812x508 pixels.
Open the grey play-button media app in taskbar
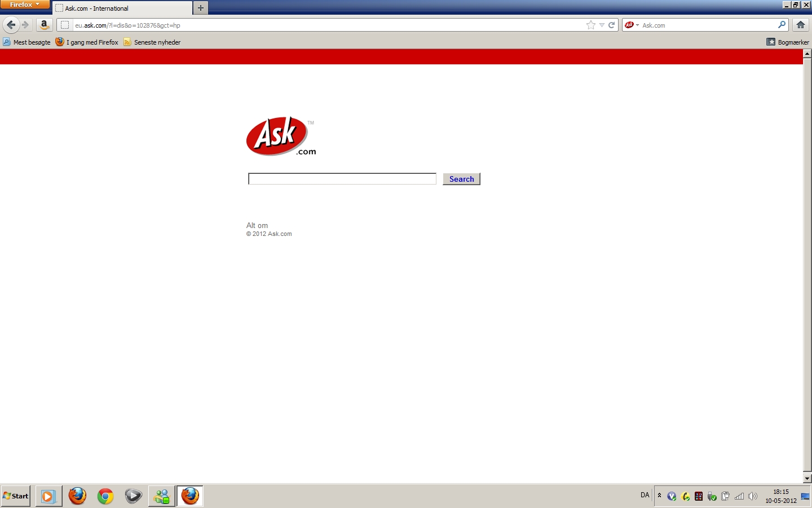point(133,496)
